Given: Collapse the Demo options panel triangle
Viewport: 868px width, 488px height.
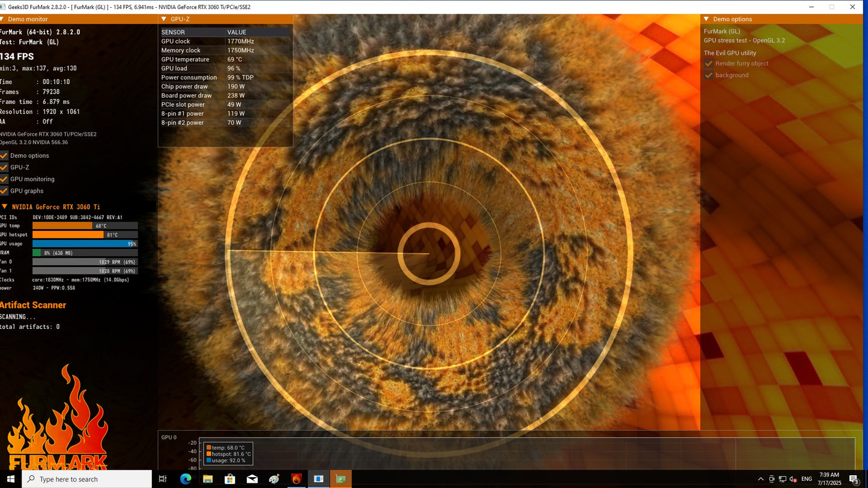Looking at the screenshot, I should [706, 19].
